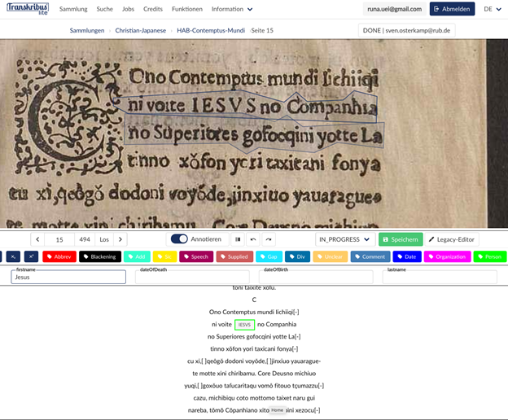Click the outlined 'ni voite IESVS' line in scan

tap(246, 106)
